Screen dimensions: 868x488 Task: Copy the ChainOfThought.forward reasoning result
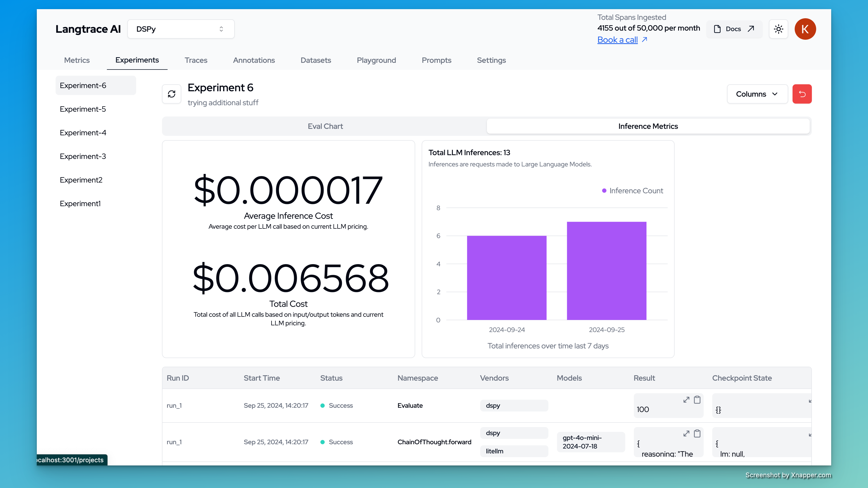(x=697, y=434)
